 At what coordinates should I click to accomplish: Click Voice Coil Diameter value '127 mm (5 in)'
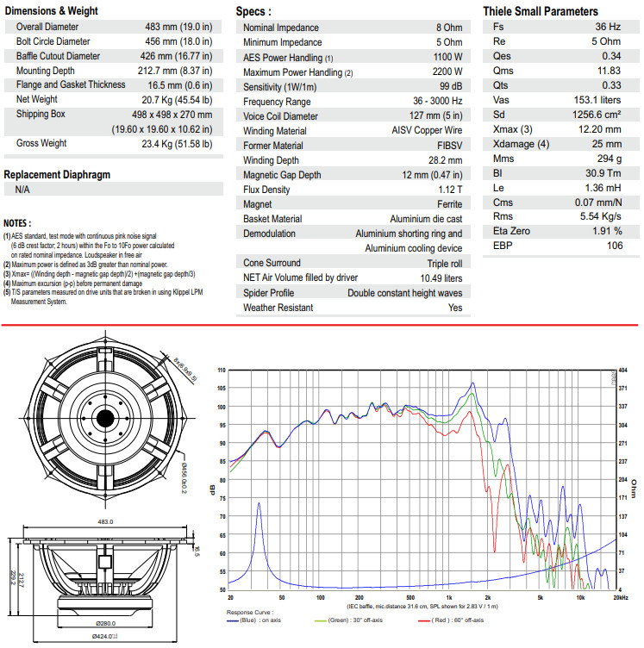[436, 115]
